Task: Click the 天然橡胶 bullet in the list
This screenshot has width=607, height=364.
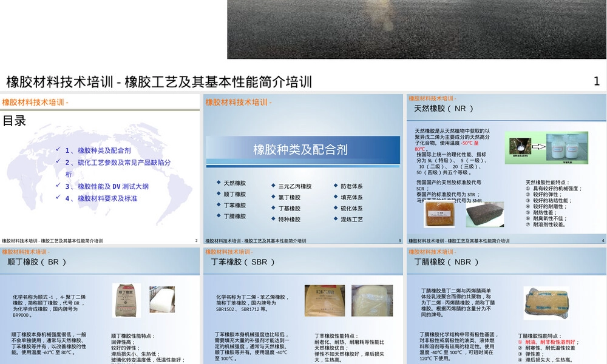Action: point(234,183)
